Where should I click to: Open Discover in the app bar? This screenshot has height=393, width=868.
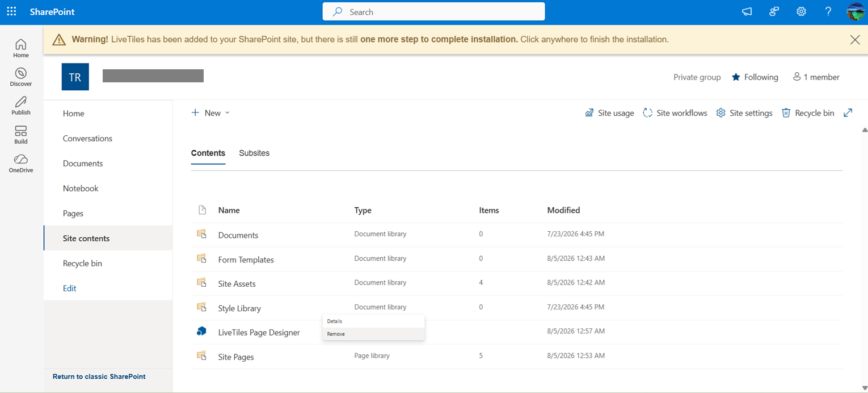point(21,77)
